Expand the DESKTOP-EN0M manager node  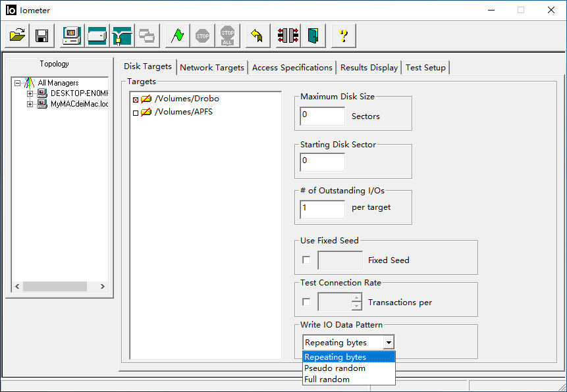[30, 93]
